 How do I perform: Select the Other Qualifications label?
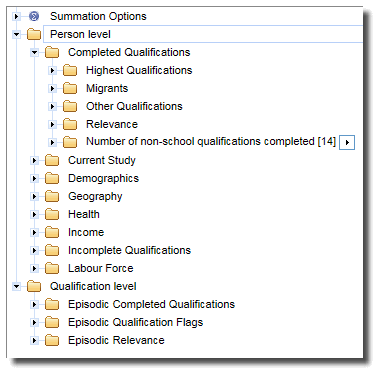click(x=134, y=106)
